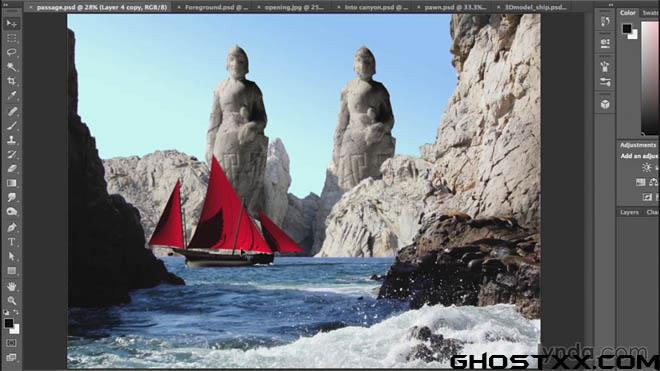Switch to the Foreground.psd document tab
660x371 pixels.
216,7
